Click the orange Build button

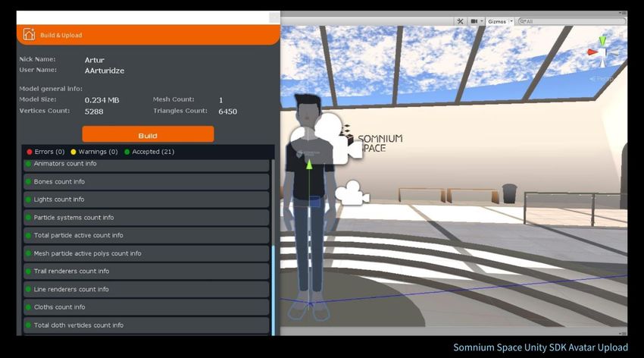click(148, 134)
